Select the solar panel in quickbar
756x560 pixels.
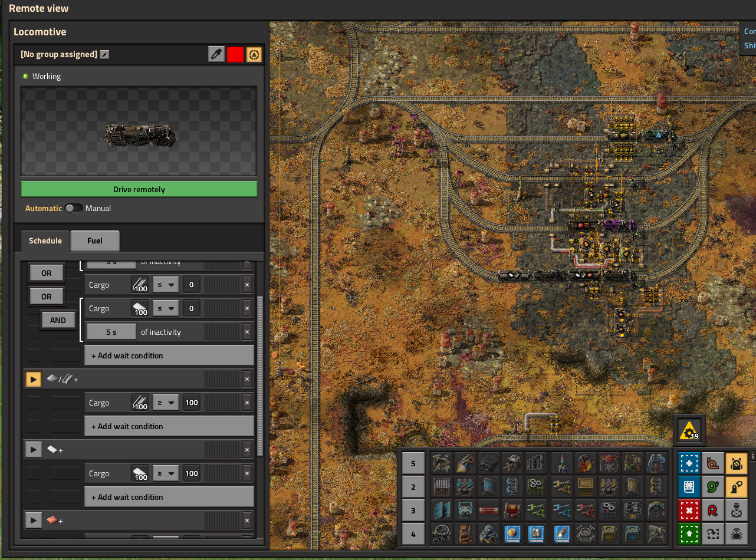pos(442,510)
